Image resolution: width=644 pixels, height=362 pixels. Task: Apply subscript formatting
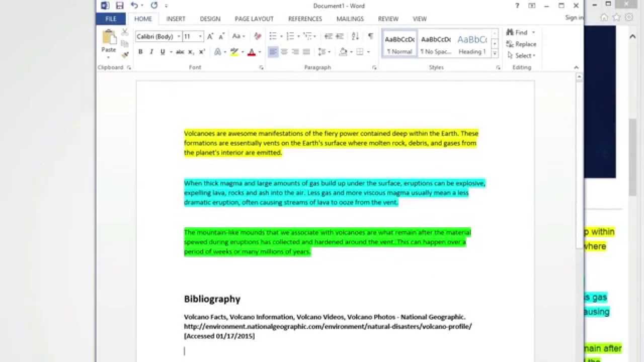coord(191,52)
